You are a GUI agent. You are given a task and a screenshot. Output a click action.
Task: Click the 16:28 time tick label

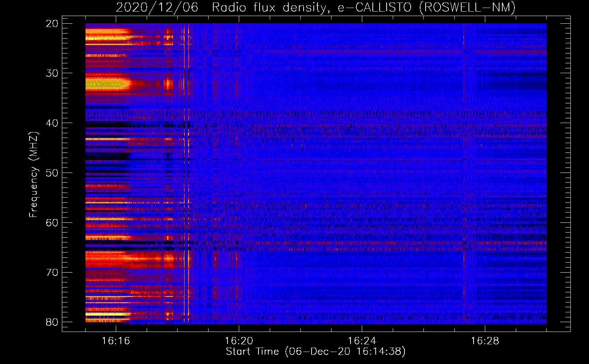[485, 341]
